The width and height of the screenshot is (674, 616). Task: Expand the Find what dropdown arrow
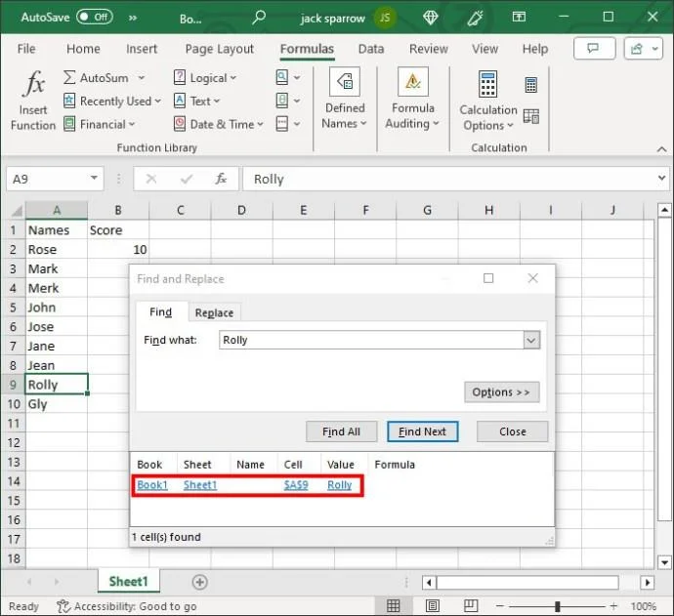(531, 340)
